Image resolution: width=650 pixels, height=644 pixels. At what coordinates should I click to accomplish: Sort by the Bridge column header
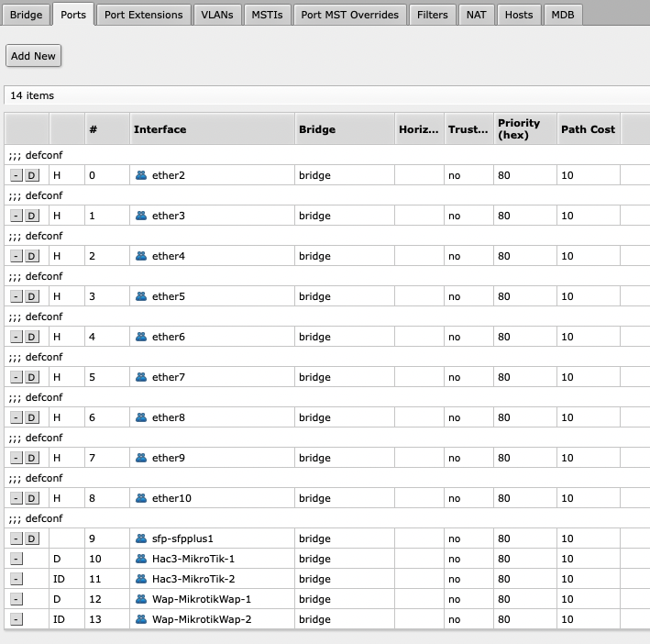point(345,129)
